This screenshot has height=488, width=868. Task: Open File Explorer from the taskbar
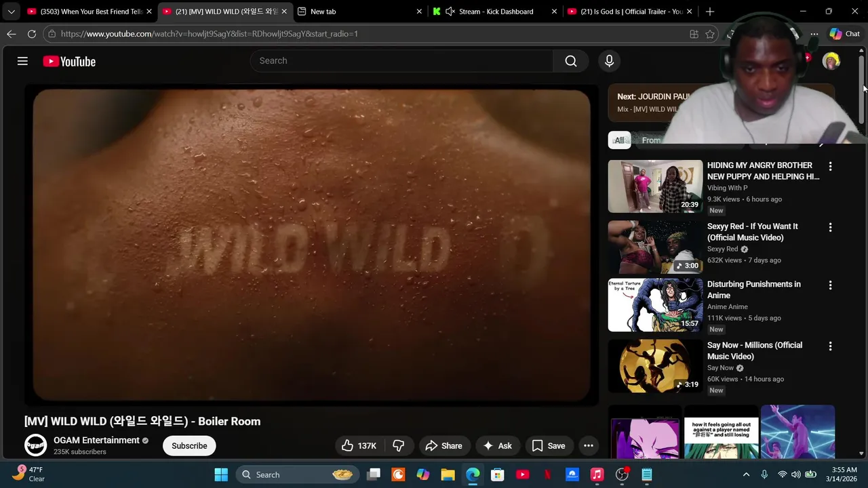click(448, 474)
